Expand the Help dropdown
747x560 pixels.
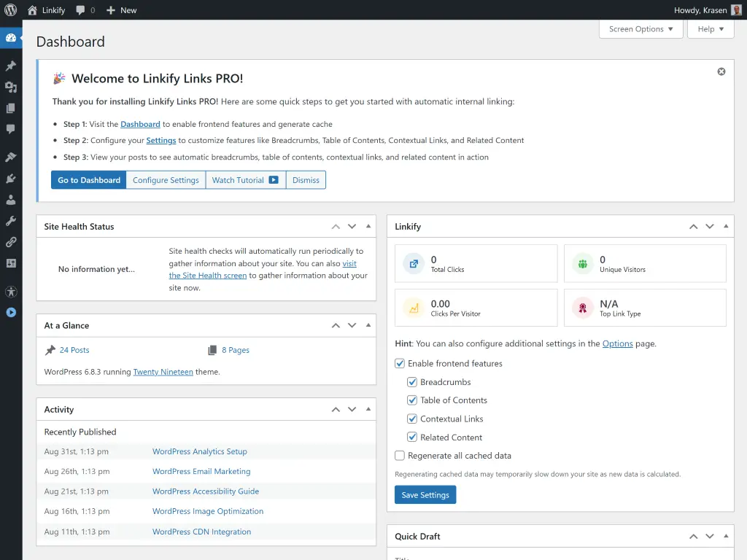pyautogui.click(x=710, y=29)
